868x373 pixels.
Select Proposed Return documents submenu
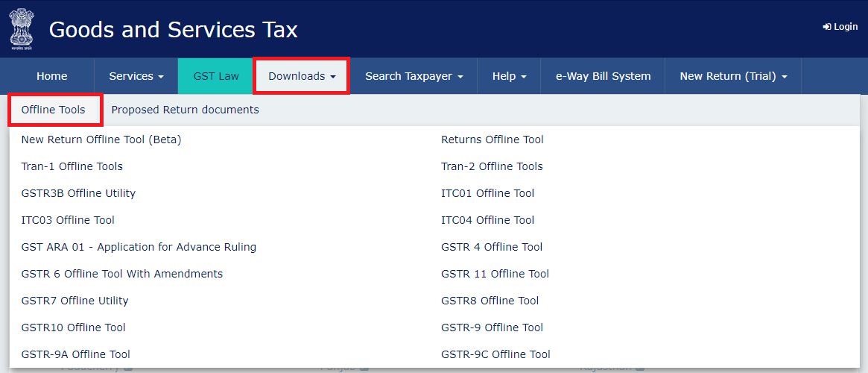185,110
